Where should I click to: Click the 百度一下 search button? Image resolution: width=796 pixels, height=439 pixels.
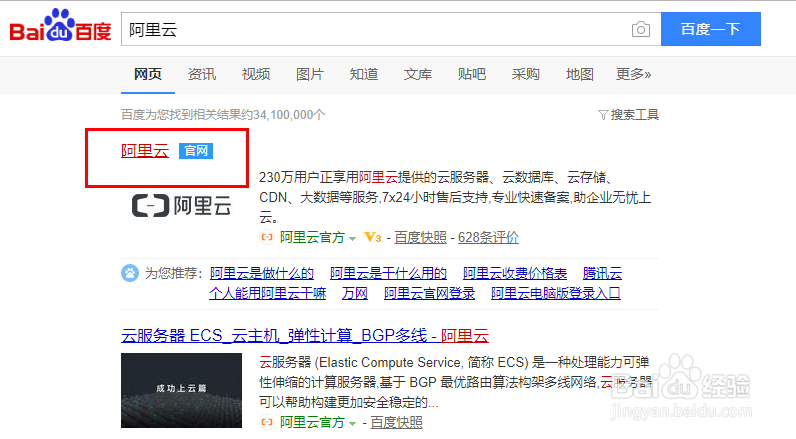pos(710,29)
